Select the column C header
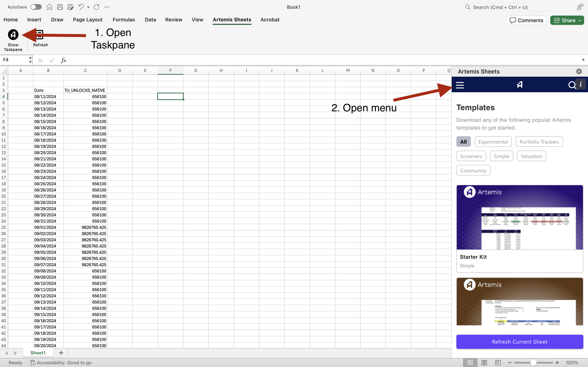This screenshot has width=588, height=367. 85,71
